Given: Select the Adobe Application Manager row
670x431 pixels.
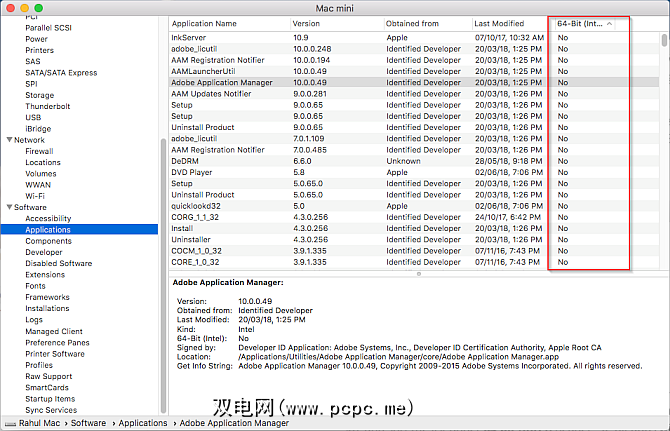Looking at the screenshot, I should click(414, 82).
